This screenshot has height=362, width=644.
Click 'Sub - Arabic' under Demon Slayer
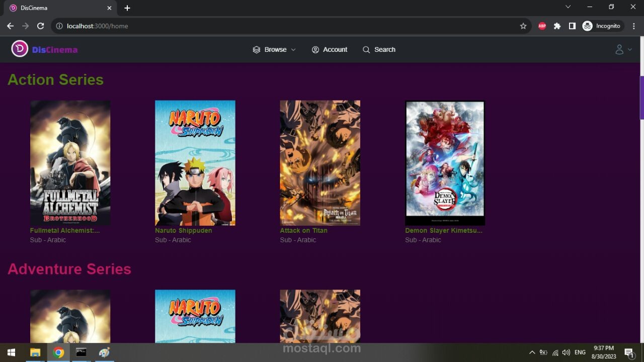point(423,240)
